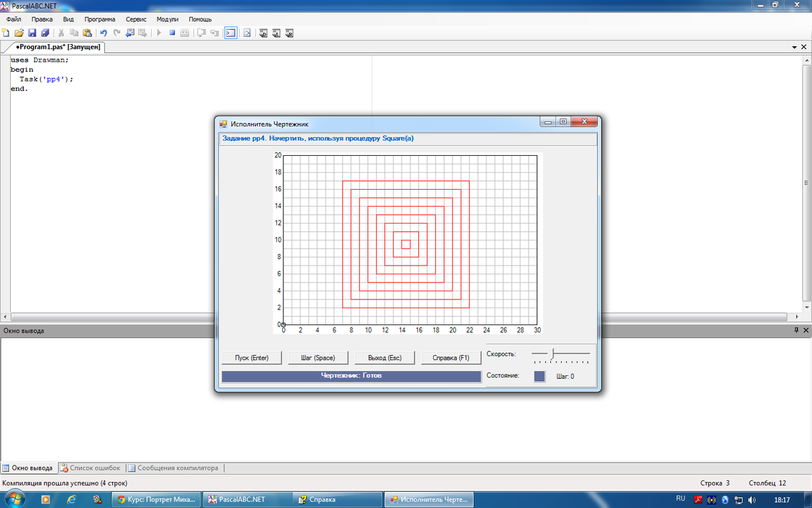This screenshot has height=508, width=812.
Task: Stop the running program with the stop icon
Action: 172,33
